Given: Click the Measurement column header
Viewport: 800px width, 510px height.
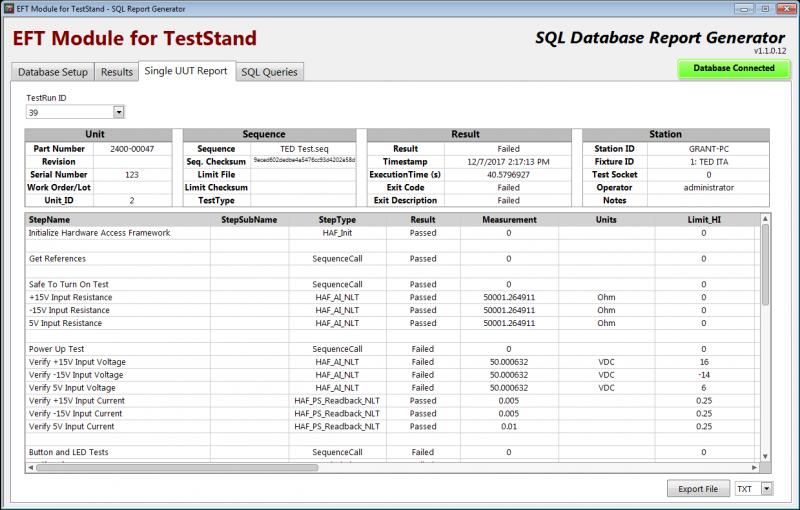Looking at the screenshot, I should (x=509, y=220).
